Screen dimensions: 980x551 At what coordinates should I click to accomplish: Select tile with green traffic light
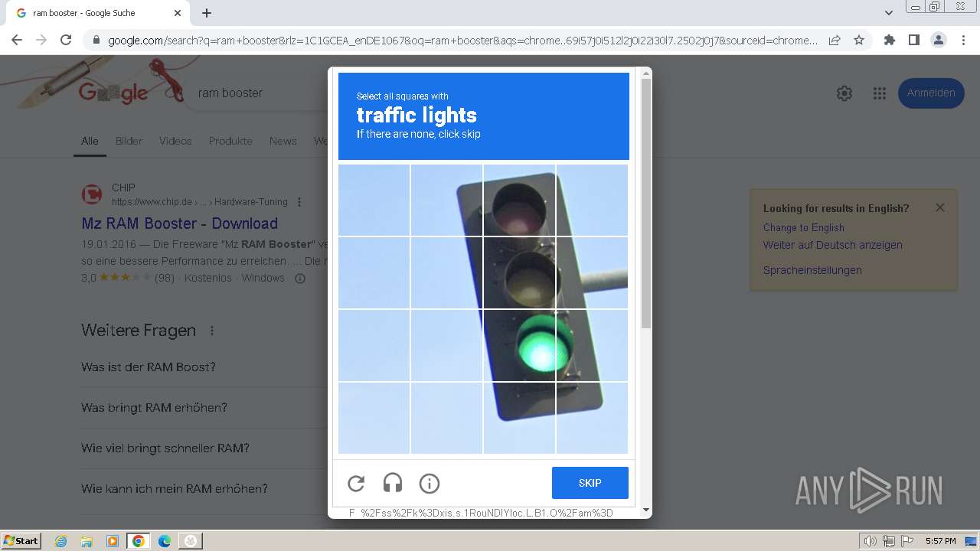tap(519, 345)
